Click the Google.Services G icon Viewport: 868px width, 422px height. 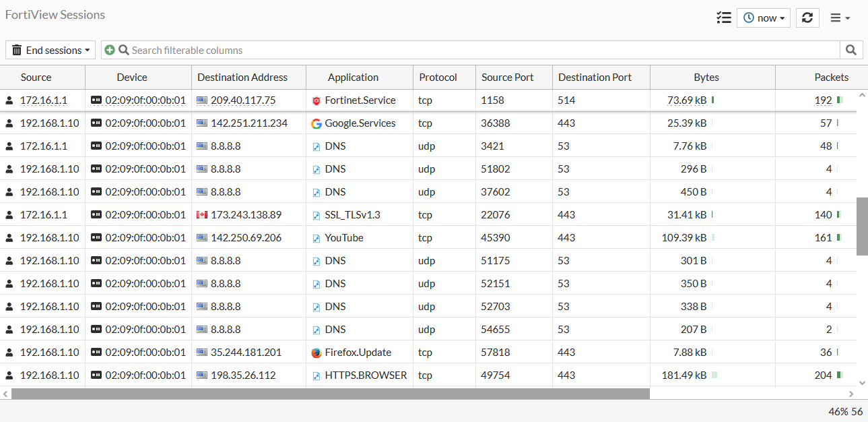[316, 123]
